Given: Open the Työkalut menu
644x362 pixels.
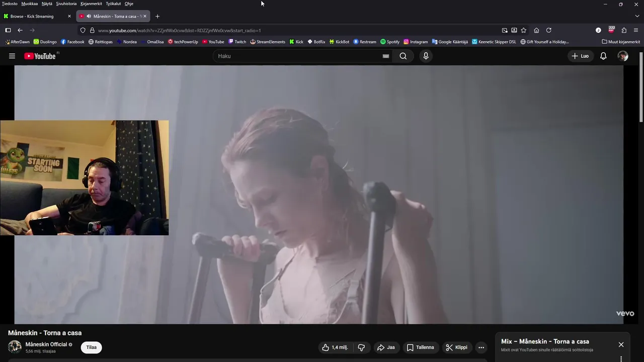Looking at the screenshot, I should point(113,4).
